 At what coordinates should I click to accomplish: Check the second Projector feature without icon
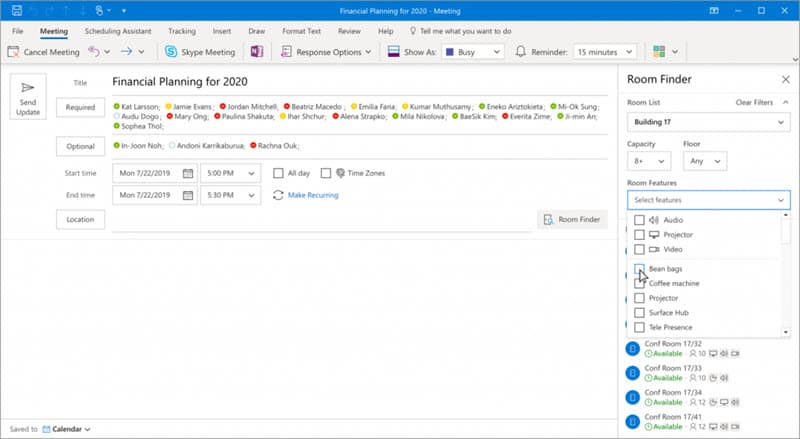(639, 298)
